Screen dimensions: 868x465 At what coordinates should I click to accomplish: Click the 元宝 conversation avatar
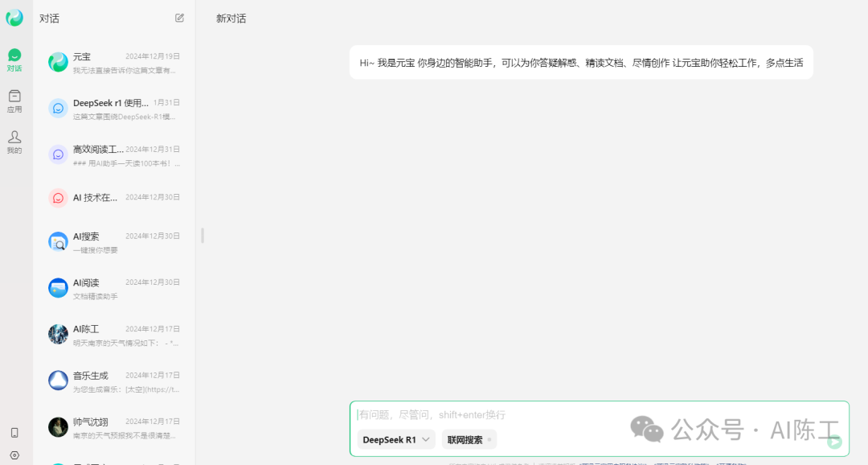58,62
